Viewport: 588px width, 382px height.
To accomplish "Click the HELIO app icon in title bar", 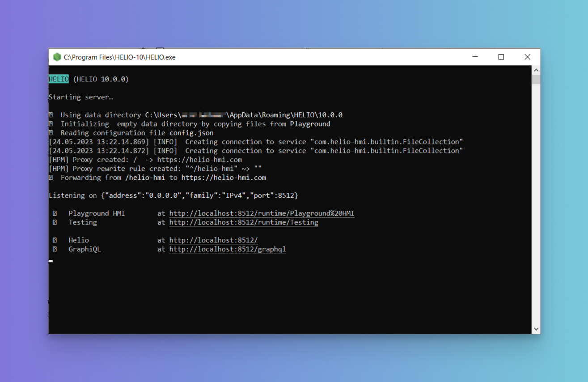I will tap(57, 57).
